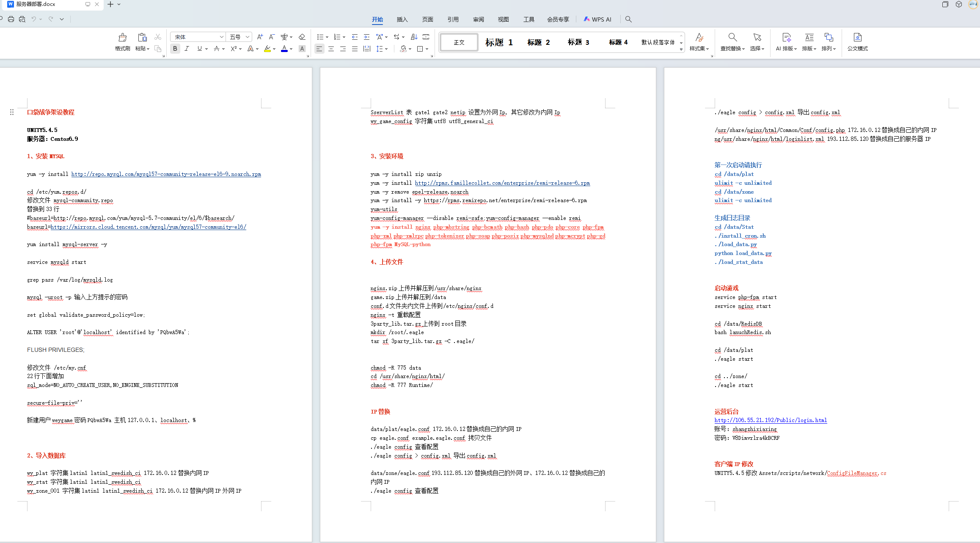Expand the font name dropdown 宋体
The height and width of the screenshot is (543, 980).
click(x=221, y=37)
